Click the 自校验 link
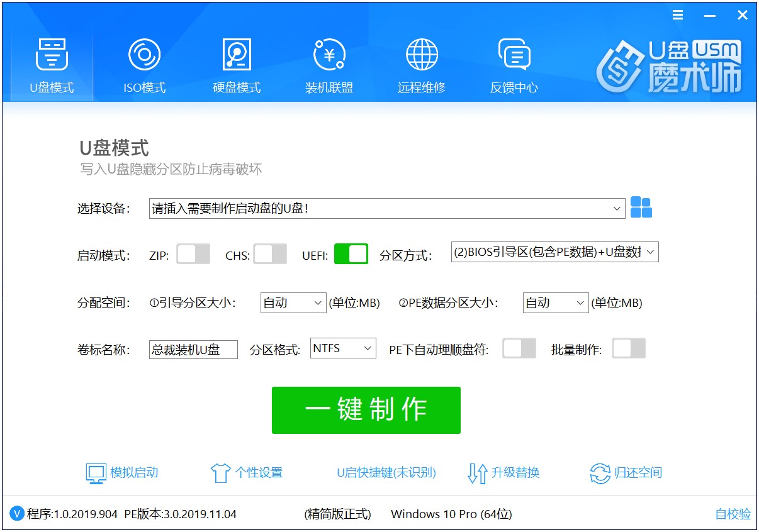 point(733,514)
